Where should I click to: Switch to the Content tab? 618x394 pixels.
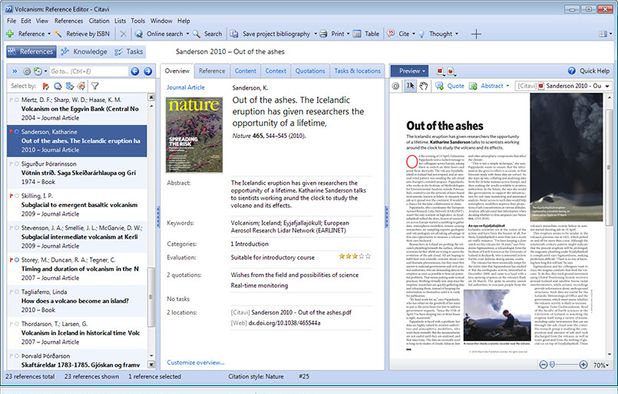(x=245, y=71)
